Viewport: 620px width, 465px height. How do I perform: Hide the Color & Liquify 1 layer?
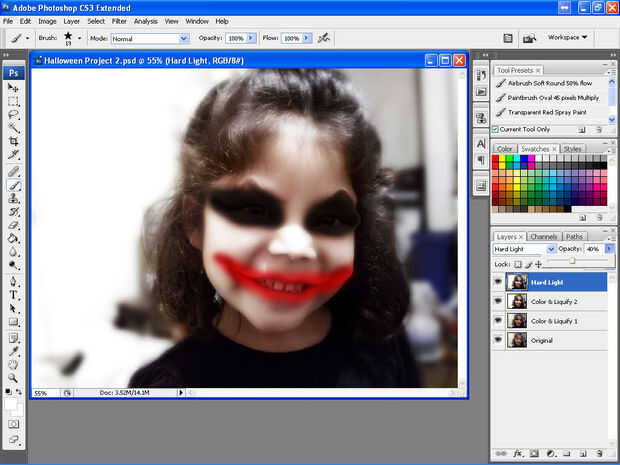pyautogui.click(x=498, y=321)
